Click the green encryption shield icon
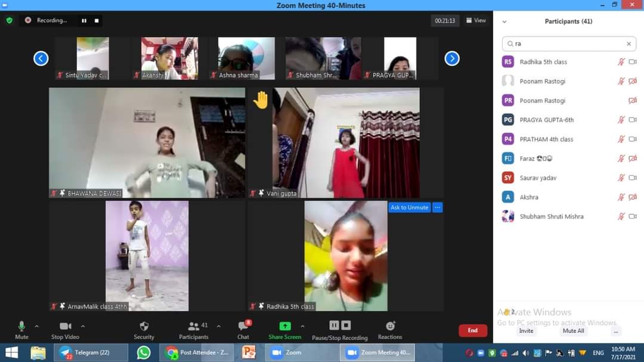 pos(10,20)
